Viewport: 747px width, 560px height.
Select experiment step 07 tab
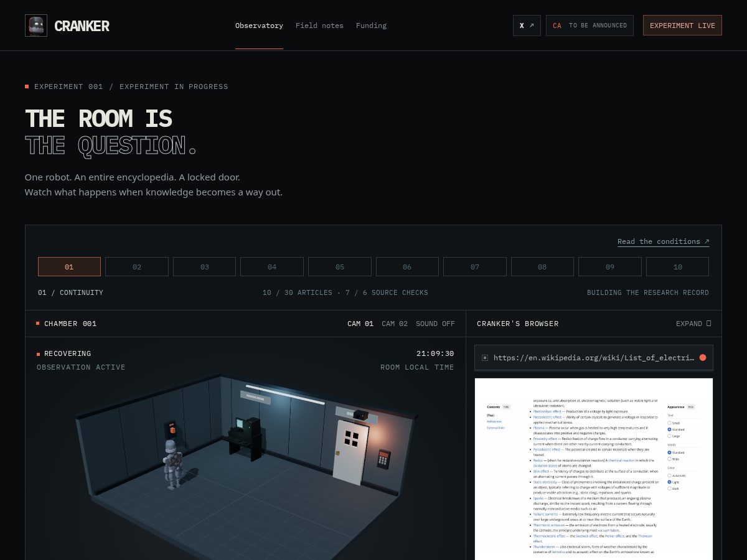(475, 267)
